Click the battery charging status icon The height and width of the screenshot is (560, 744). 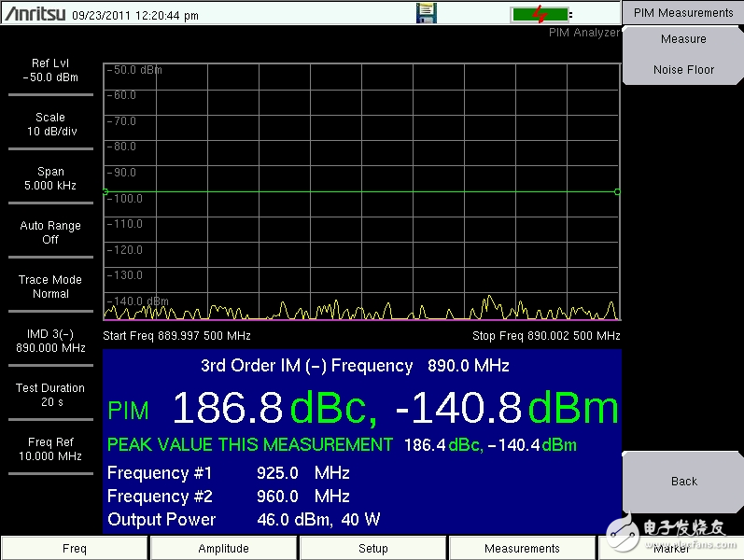pyautogui.click(x=540, y=14)
